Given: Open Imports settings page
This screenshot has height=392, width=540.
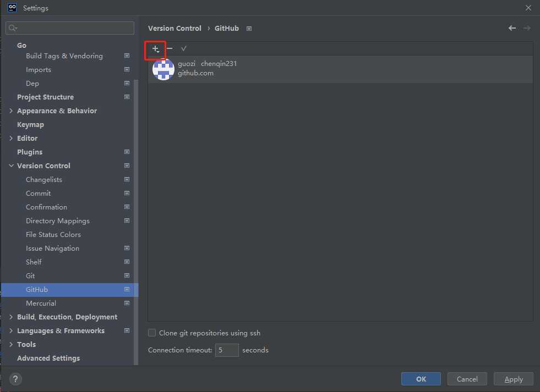Looking at the screenshot, I should [x=39, y=69].
